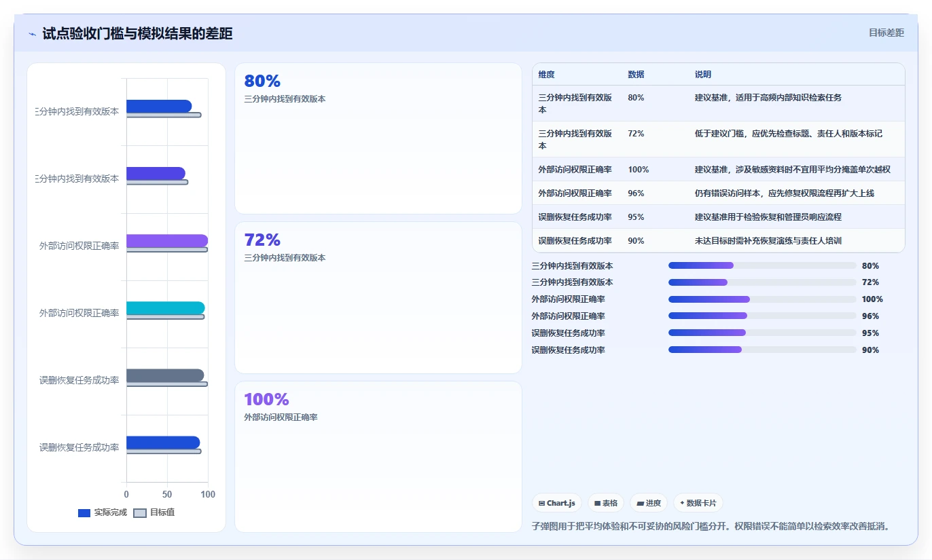Image resolution: width=932 pixels, height=560 pixels.
Task: Click the progress bar labeled 90%
Action: (x=762, y=350)
